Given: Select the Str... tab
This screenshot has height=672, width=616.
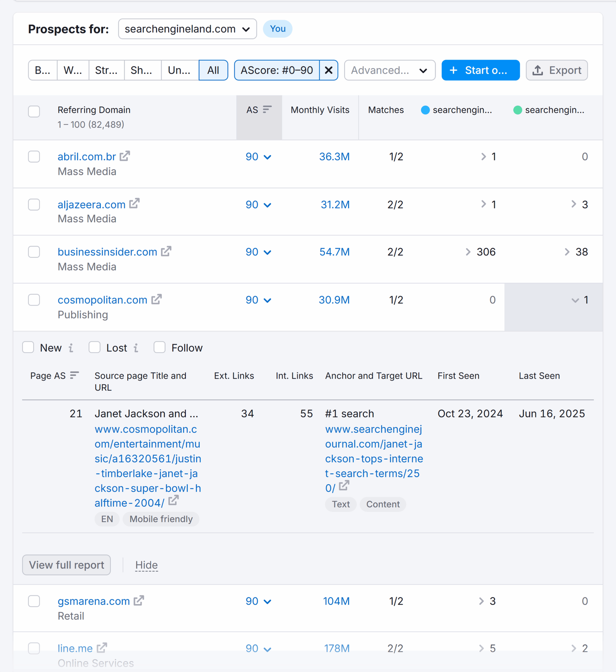Looking at the screenshot, I should pos(106,70).
